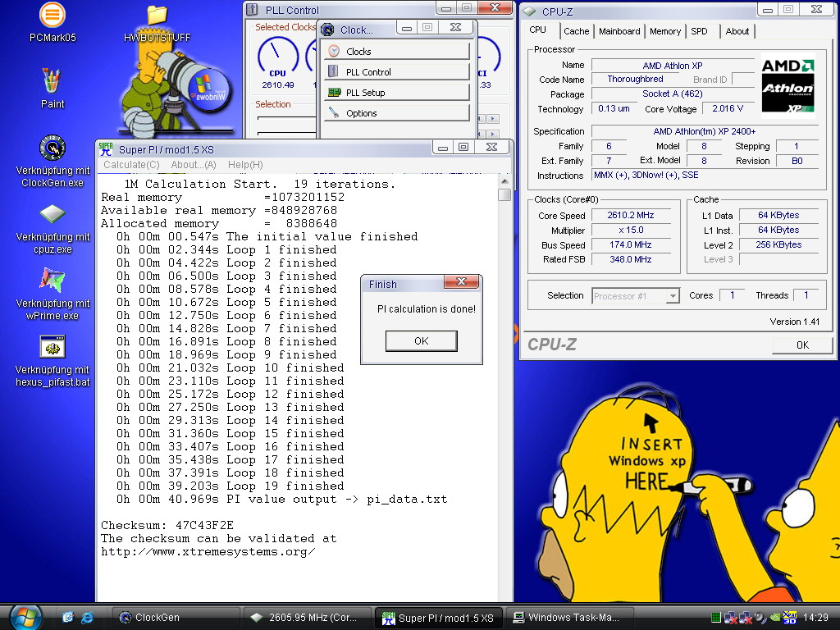This screenshot has width=840, height=630.
Task: Open PLL Control from ClockGen menu
Action: click(x=397, y=72)
